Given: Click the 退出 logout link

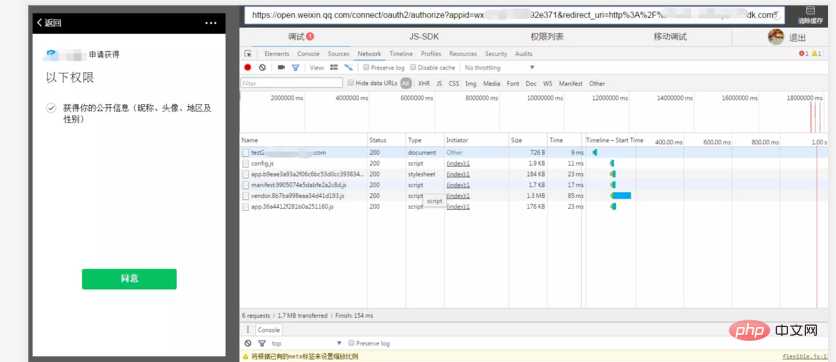Looking at the screenshot, I should point(798,37).
